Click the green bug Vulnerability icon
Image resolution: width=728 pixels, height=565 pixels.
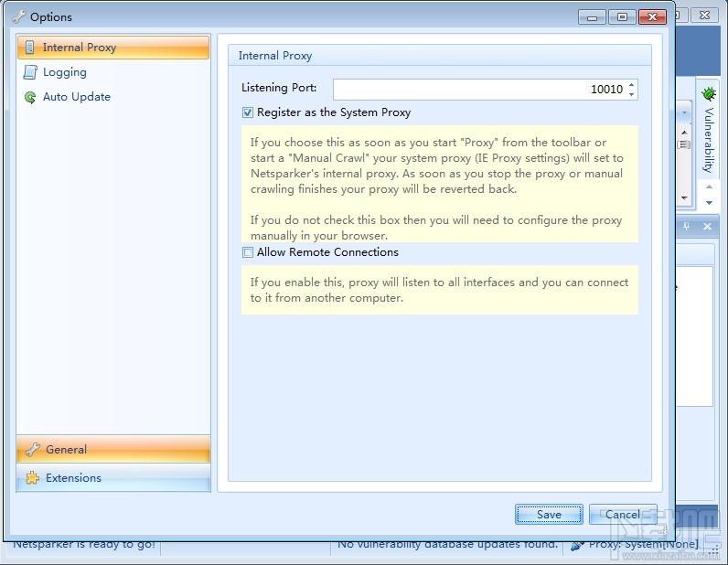709,93
